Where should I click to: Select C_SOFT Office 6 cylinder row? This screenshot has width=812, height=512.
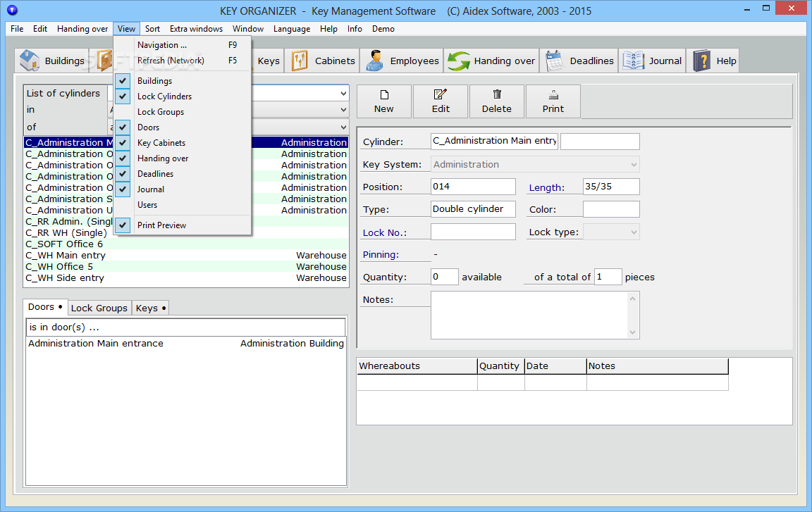[186, 244]
